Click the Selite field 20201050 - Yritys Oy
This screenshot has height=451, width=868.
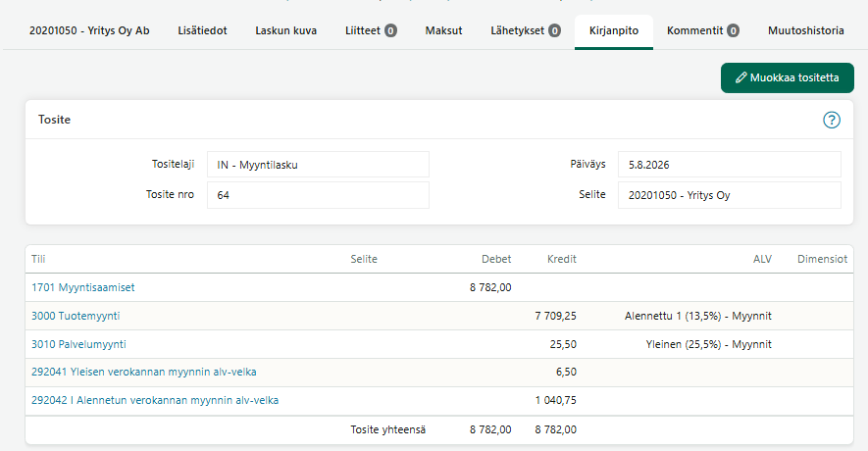coord(729,195)
